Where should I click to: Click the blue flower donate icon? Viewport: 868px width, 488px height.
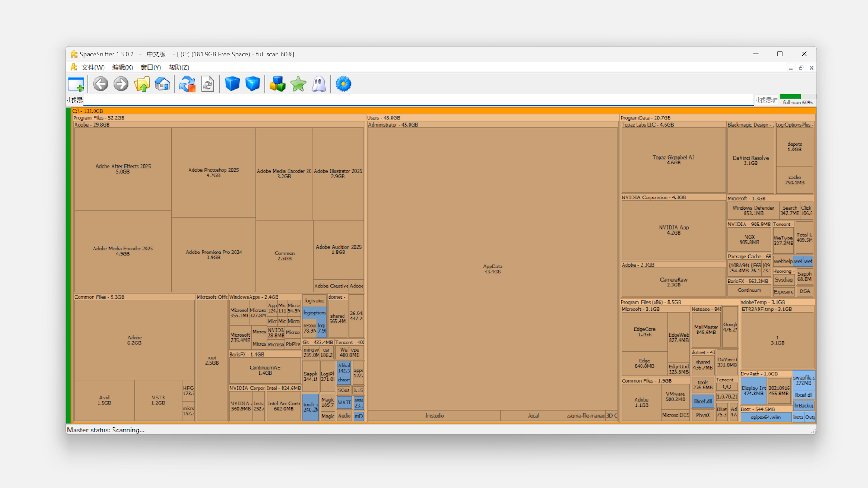pyautogui.click(x=344, y=84)
